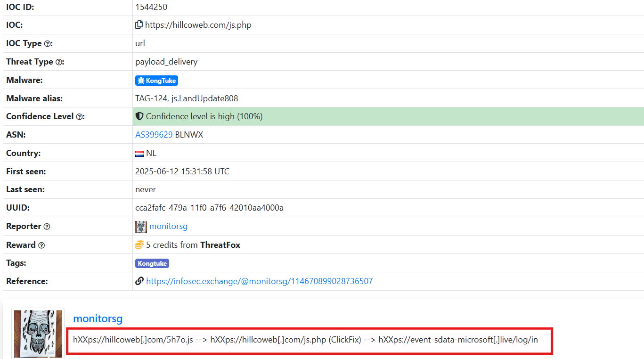This screenshot has width=644, height=359.
Task: Click the help icon next to Reward
Action: pos(41,245)
